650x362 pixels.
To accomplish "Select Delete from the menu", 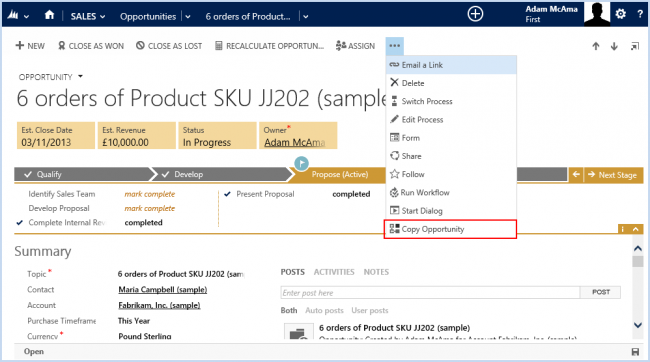I will 451,83.
